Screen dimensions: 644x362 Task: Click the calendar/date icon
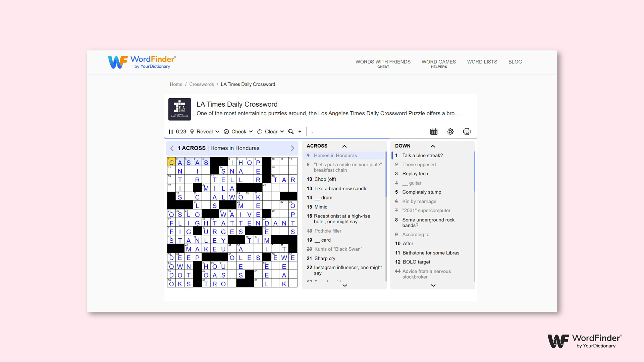[x=434, y=131]
